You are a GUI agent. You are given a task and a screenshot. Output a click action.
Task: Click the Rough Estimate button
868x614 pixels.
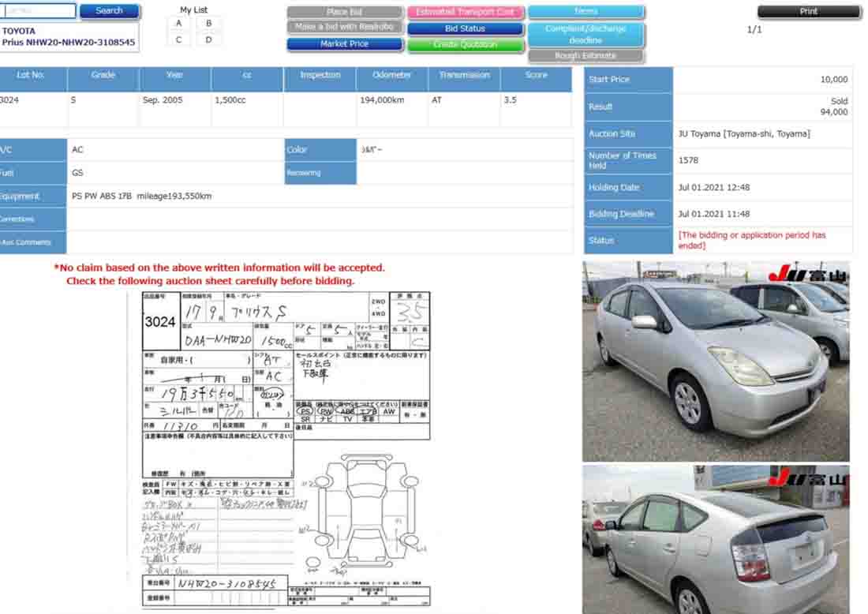[x=586, y=55]
